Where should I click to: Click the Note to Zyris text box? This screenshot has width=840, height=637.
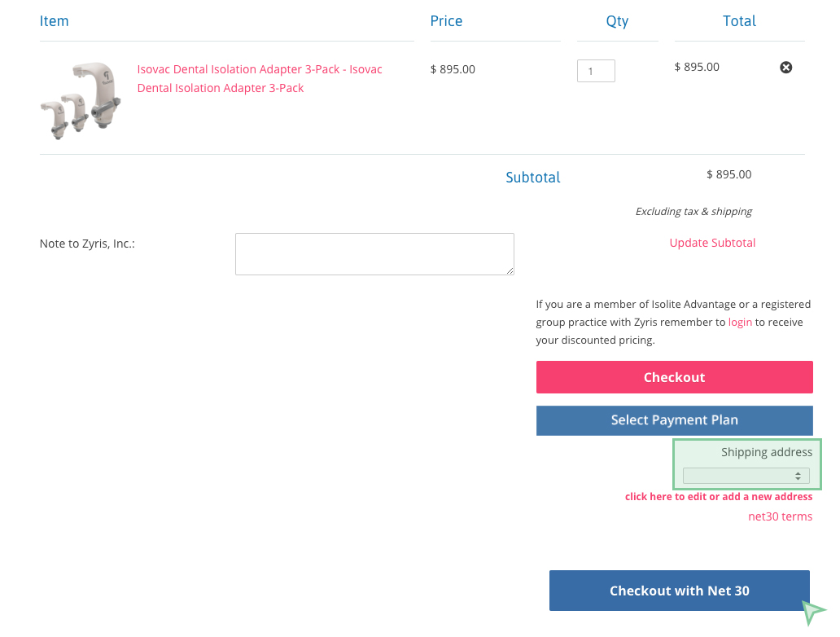[x=374, y=253]
